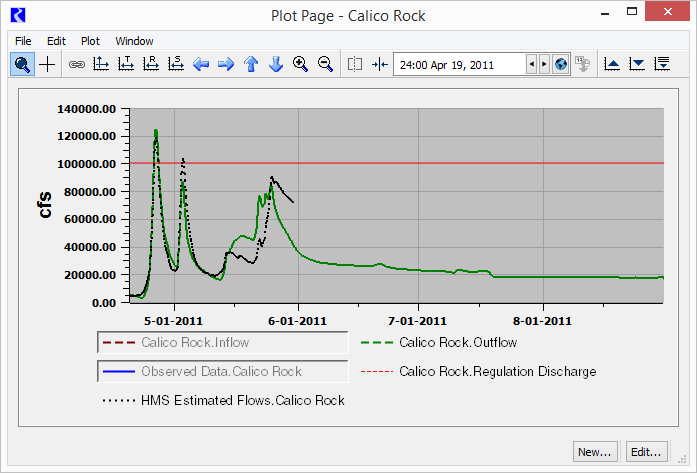Click the 7-01-2011 x-axis label
Image resolution: width=697 pixels, height=473 pixels.
417,321
